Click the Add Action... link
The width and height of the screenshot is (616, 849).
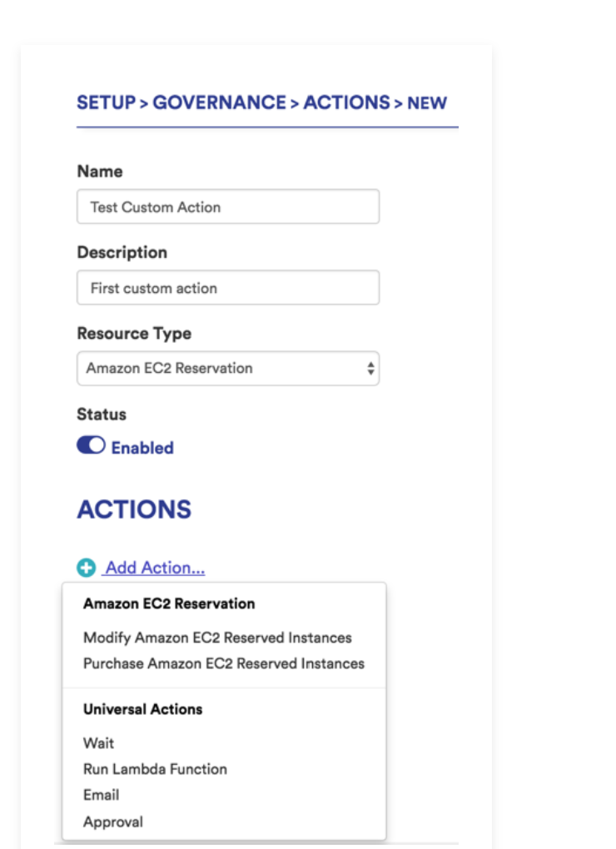[x=155, y=568]
